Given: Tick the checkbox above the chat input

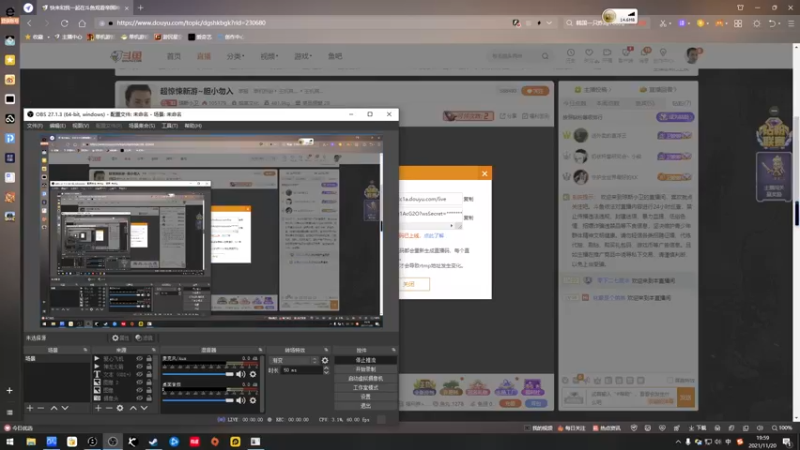Looking at the screenshot, I should [669, 381].
